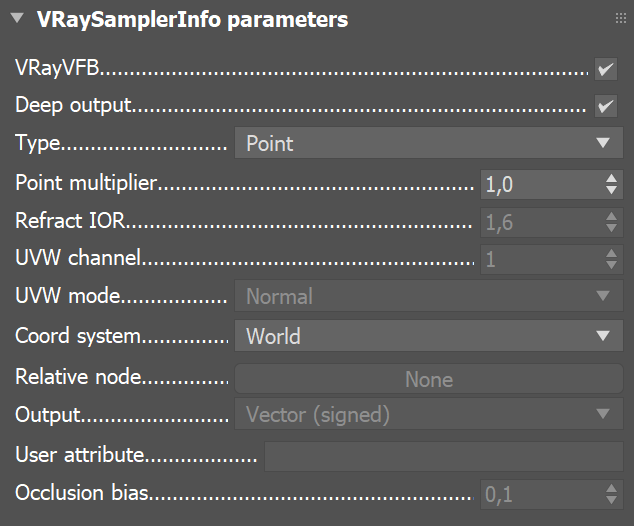This screenshot has height=526, width=634.
Task: Click the Refract IOR value field
Action: tap(542, 222)
